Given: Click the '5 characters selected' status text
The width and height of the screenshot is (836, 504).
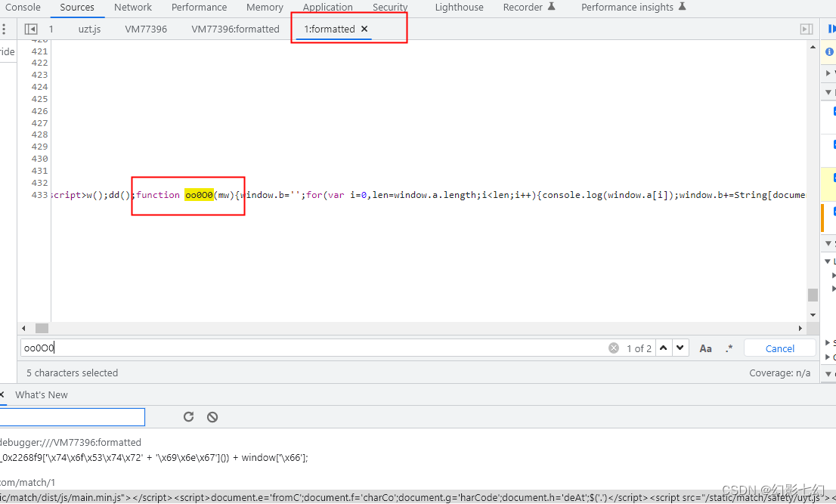Looking at the screenshot, I should click(x=72, y=373).
